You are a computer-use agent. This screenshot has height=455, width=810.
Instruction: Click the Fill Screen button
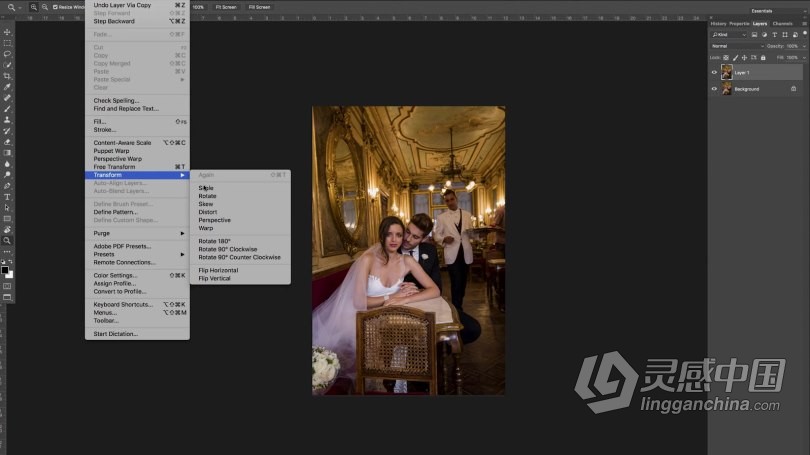(x=259, y=7)
